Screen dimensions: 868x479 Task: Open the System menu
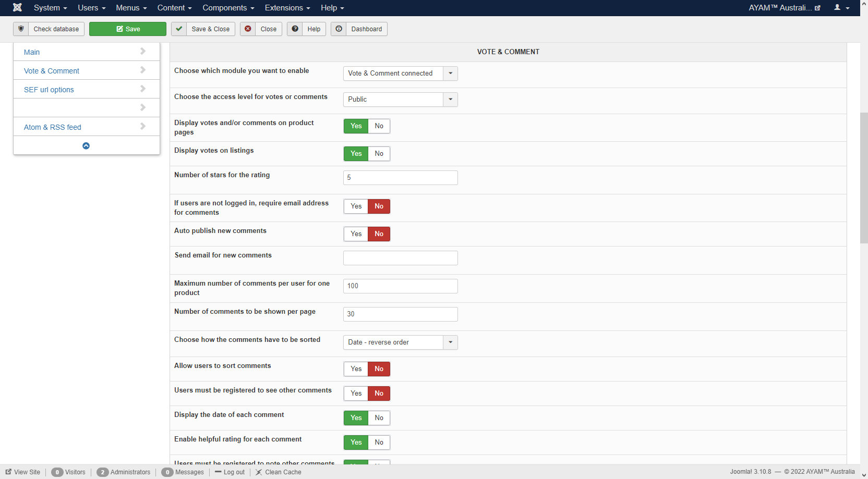click(x=51, y=8)
